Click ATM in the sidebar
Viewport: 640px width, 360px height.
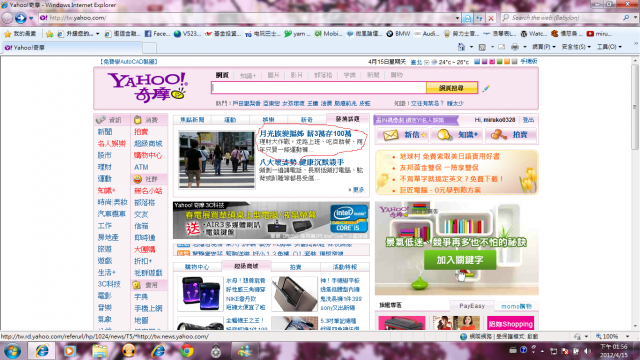(141, 167)
